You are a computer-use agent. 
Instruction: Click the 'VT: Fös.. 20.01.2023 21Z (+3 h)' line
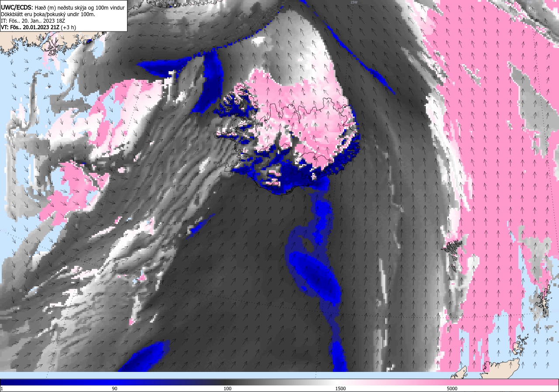click(38, 27)
